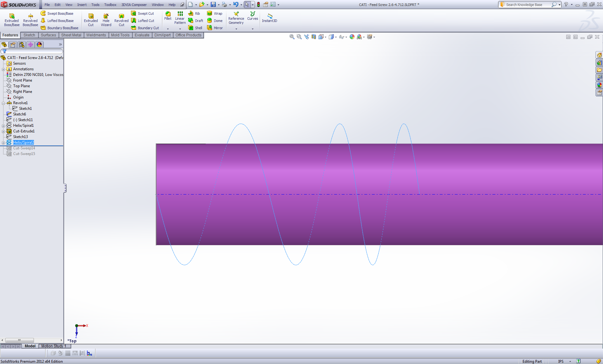Expand the Helix/Spiral1 tree node
This screenshot has width=603, height=364.
3,125
